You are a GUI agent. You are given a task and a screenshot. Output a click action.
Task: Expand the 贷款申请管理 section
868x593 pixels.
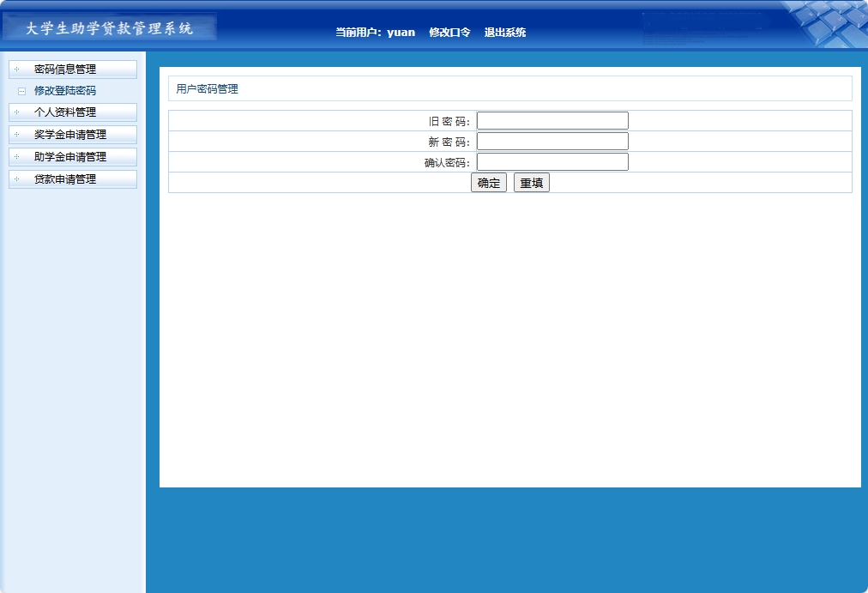73,179
